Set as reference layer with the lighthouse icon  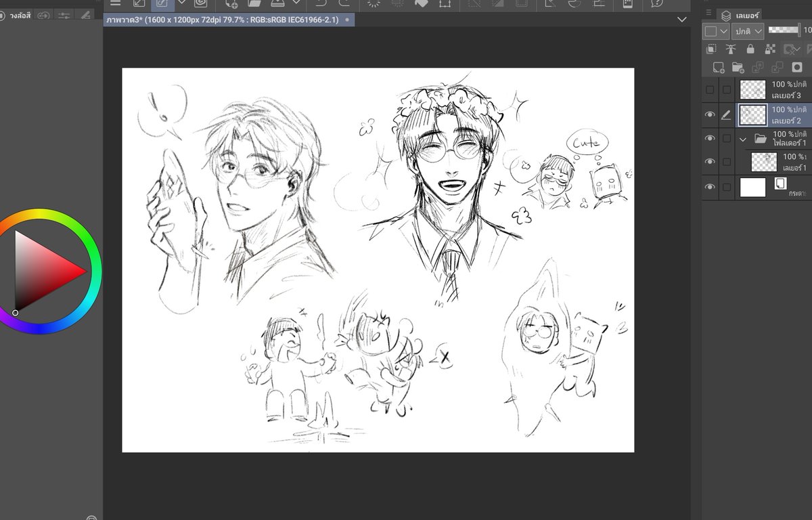[731, 49]
